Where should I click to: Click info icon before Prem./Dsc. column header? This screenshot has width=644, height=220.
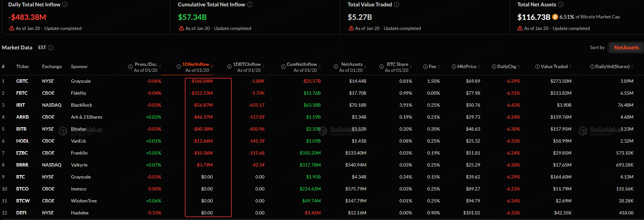[x=130, y=67]
